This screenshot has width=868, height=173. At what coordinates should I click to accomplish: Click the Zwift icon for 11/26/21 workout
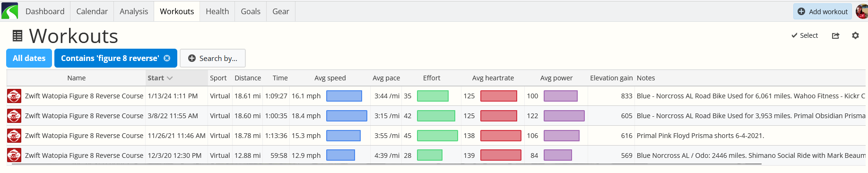(x=14, y=136)
